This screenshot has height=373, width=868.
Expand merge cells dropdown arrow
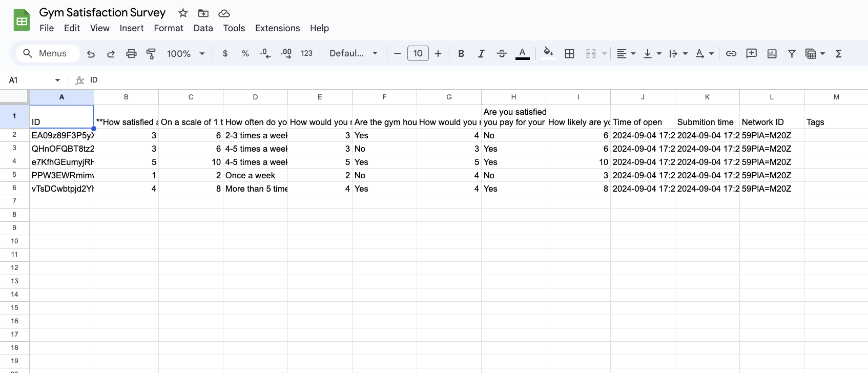pyautogui.click(x=604, y=53)
